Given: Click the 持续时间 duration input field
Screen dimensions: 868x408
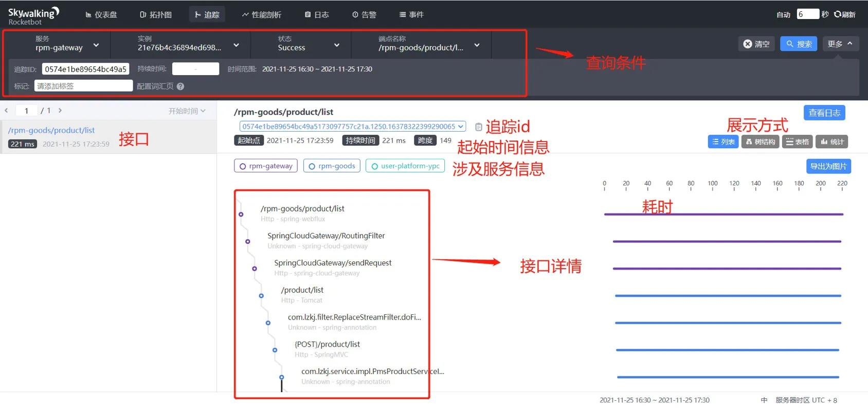Looking at the screenshot, I should (195, 69).
